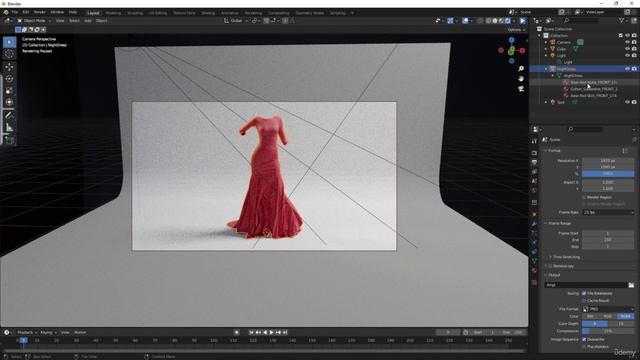
Task: Hide the Cube object with eye icon
Action: [x=627, y=49]
